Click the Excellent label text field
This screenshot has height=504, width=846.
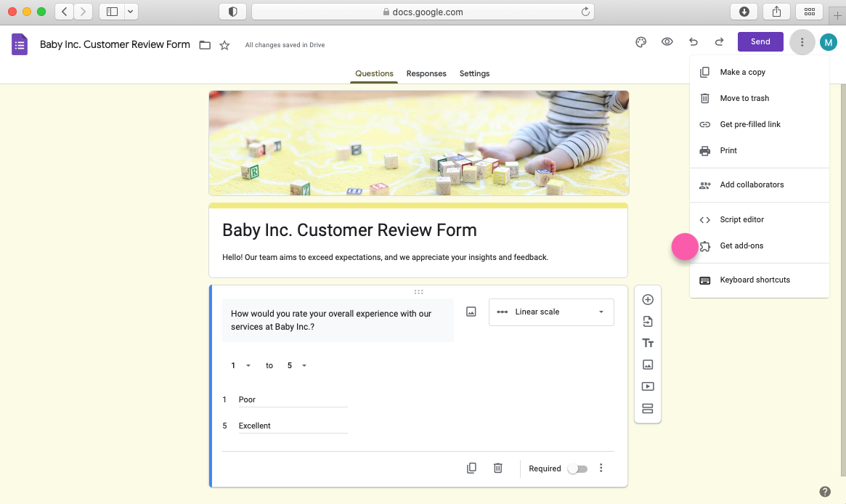293,426
